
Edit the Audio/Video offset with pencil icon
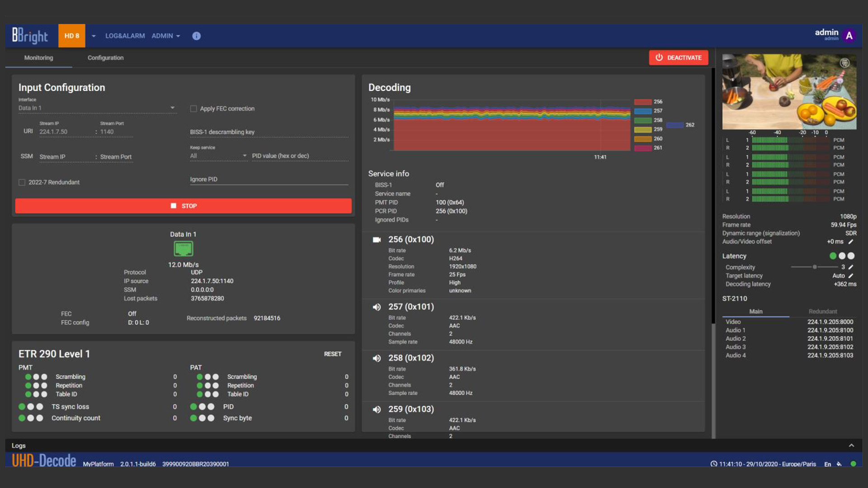click(x=851, y=242)
